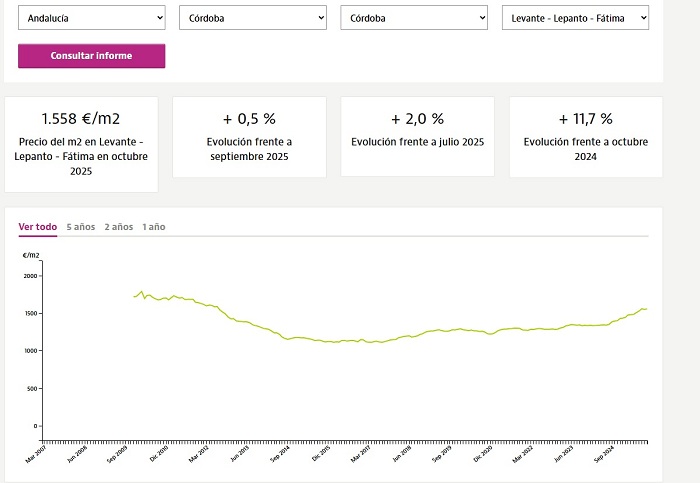Viewport: 700px width, 483px height.
Task: Click the 2000 label on the y-axis
Action: point(31,276)
